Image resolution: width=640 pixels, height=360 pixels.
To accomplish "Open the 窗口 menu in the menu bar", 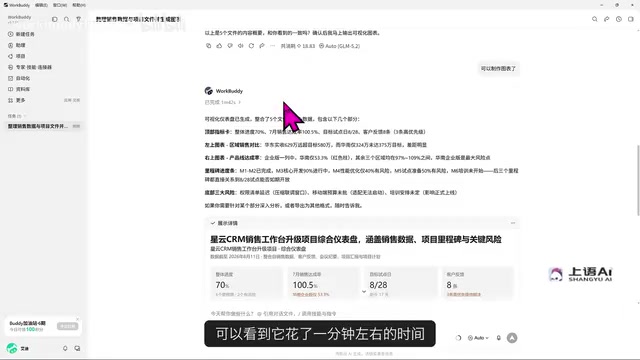I will coord(60,5).
